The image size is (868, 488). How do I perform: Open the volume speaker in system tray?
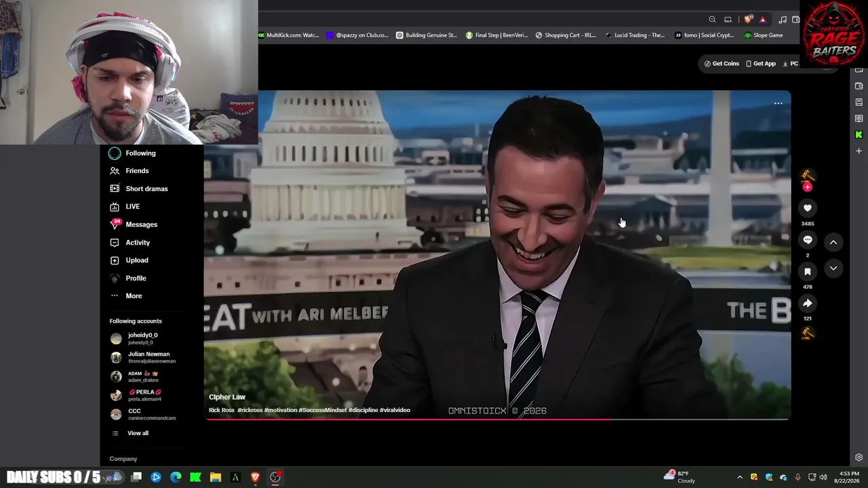pyautogui.click(x=823, y=477)
